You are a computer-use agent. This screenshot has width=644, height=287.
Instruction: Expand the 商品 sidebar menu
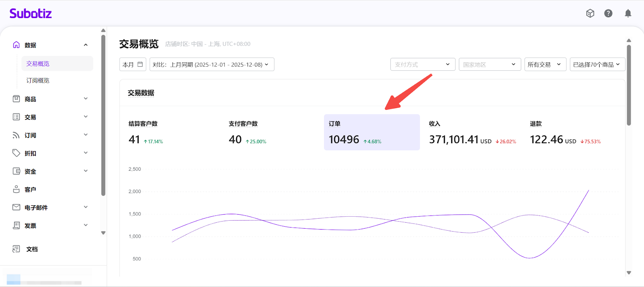coord(86,99)
